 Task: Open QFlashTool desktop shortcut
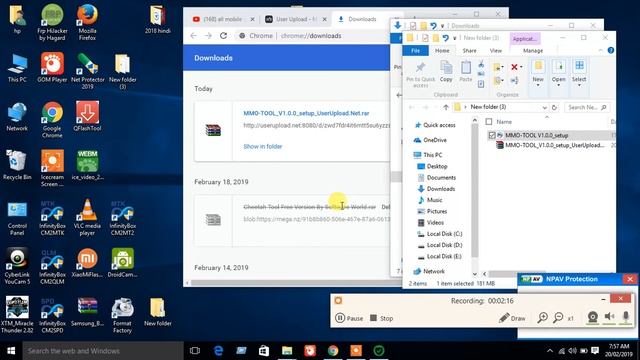coord(87,117)
